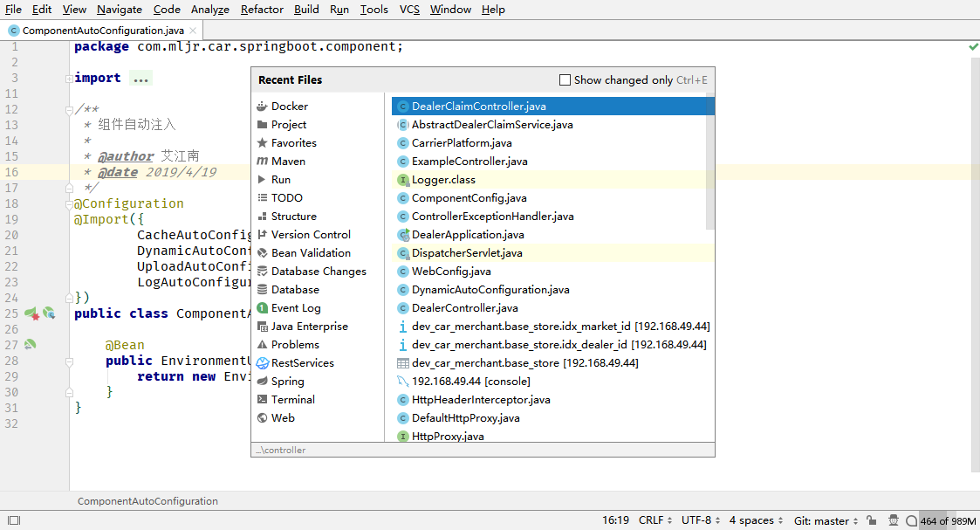This screenshot has width=980, height=530.
Task: Open the Maven tool window
Action: (288, 162)
